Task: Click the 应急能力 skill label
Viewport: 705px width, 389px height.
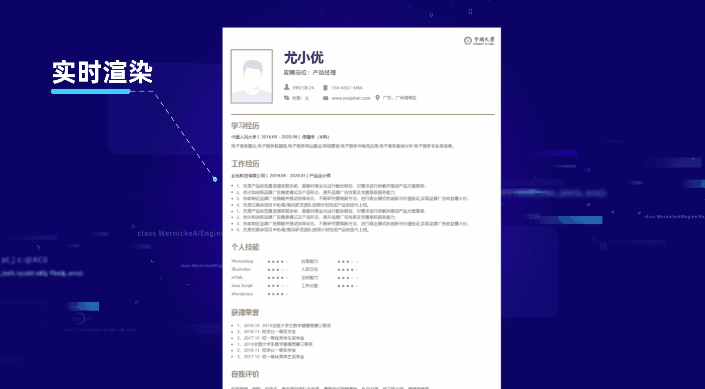Action: [x=310, y=261]
